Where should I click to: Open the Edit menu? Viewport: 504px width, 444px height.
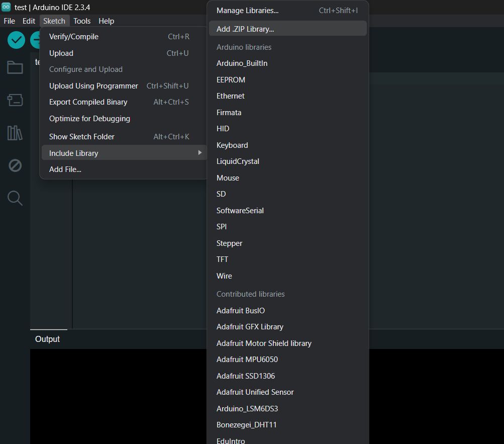click(x=29, y=21)
